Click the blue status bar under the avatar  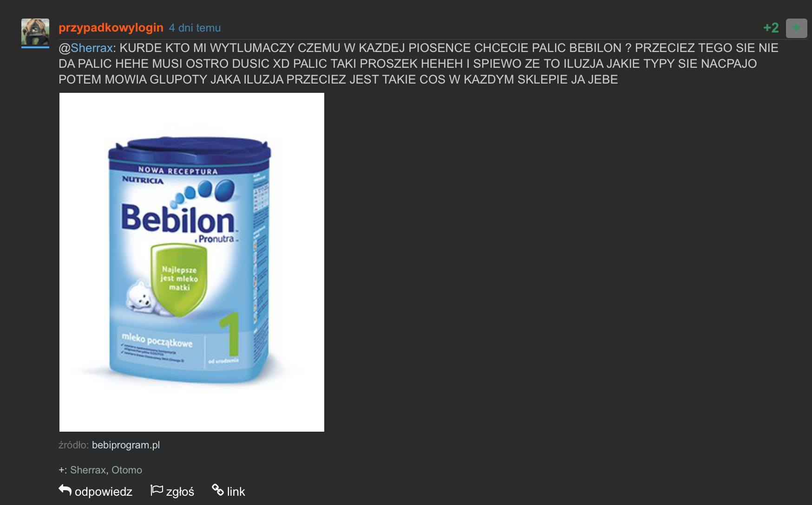point(35,47)
